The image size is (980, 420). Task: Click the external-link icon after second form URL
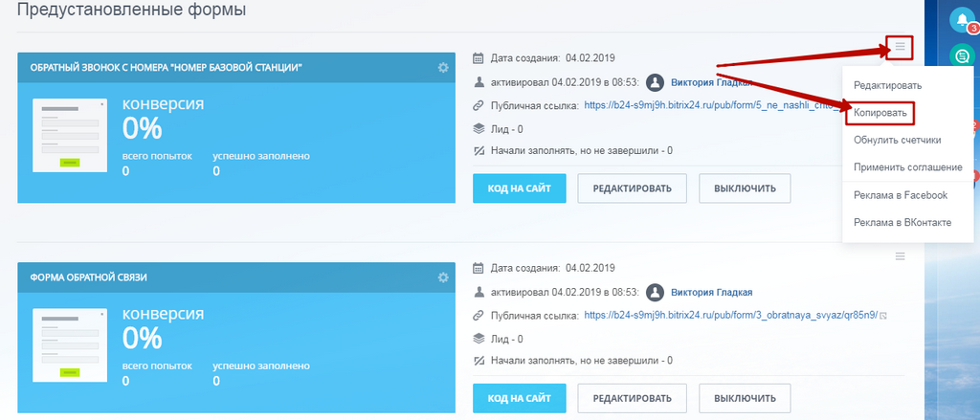coord(884,316)
